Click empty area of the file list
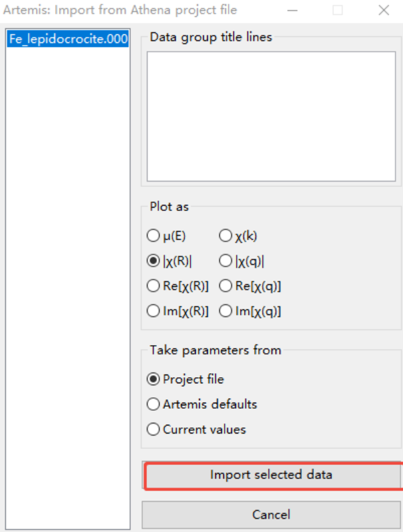 (x=67, y=268)
